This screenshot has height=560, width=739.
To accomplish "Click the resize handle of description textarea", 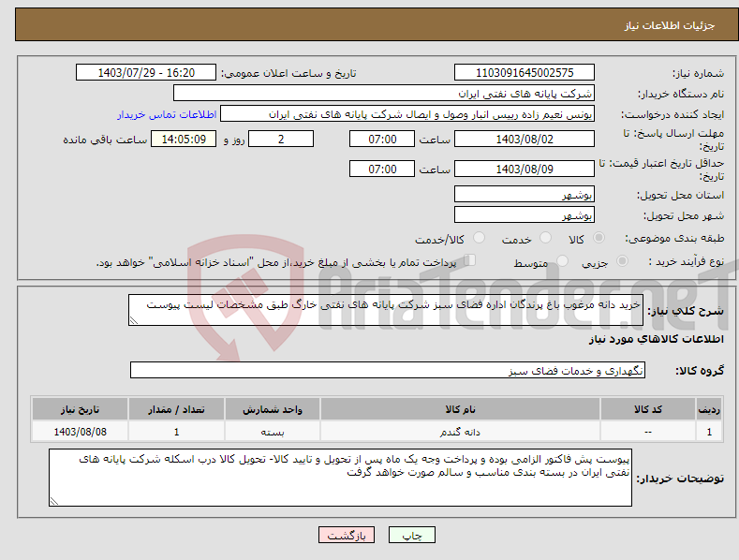I will 134,320.
